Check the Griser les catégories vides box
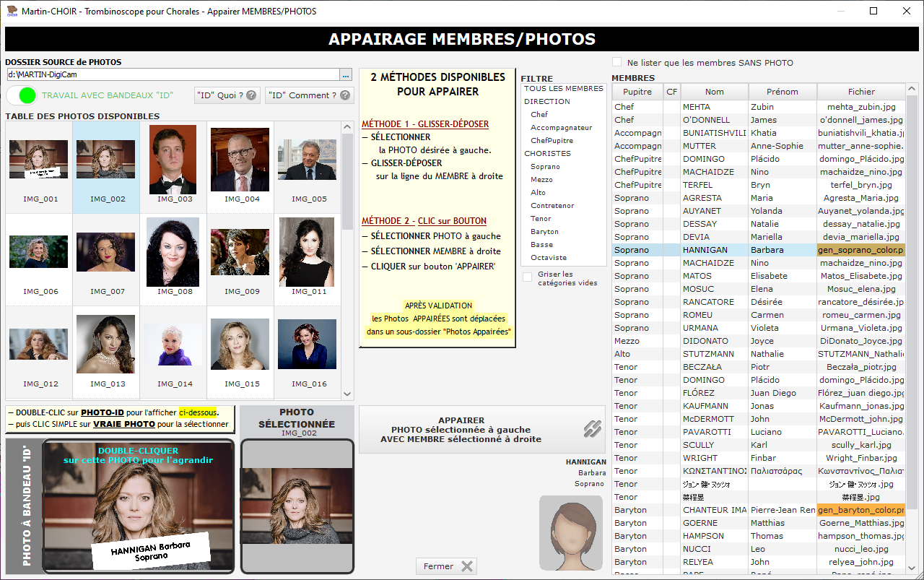This screenshot has width=924, height=580. coord(528,277)
